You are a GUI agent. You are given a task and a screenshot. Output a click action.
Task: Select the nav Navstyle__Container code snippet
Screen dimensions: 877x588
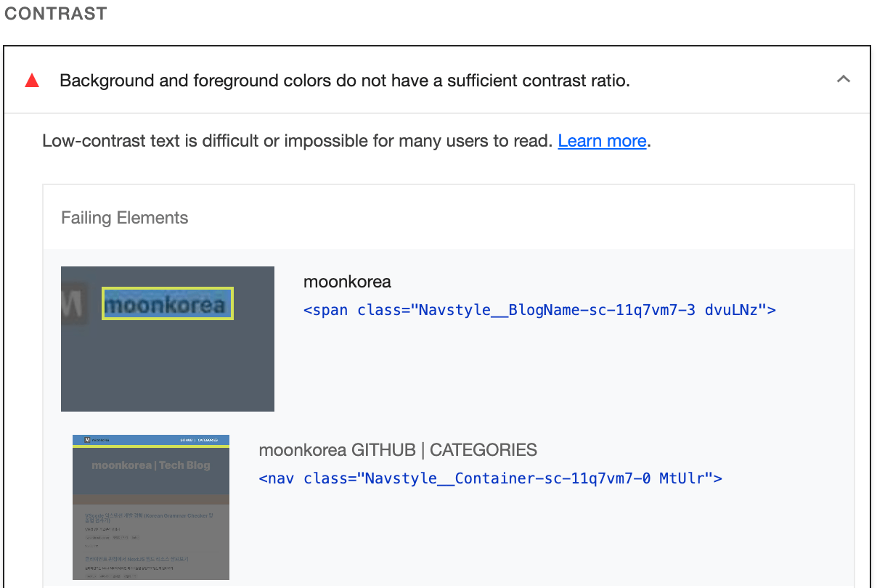pyautogui.click(x=490, y=478)
